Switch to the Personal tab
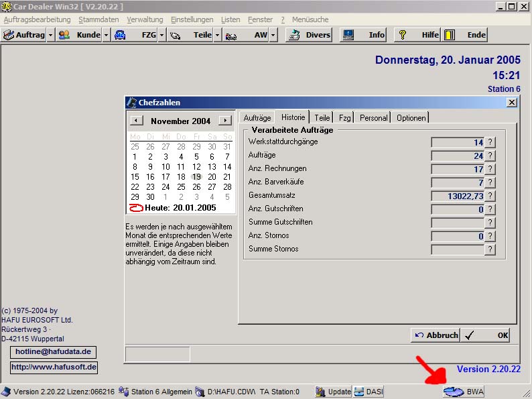Viewport: 532px width, 399px height. (373, 118)
